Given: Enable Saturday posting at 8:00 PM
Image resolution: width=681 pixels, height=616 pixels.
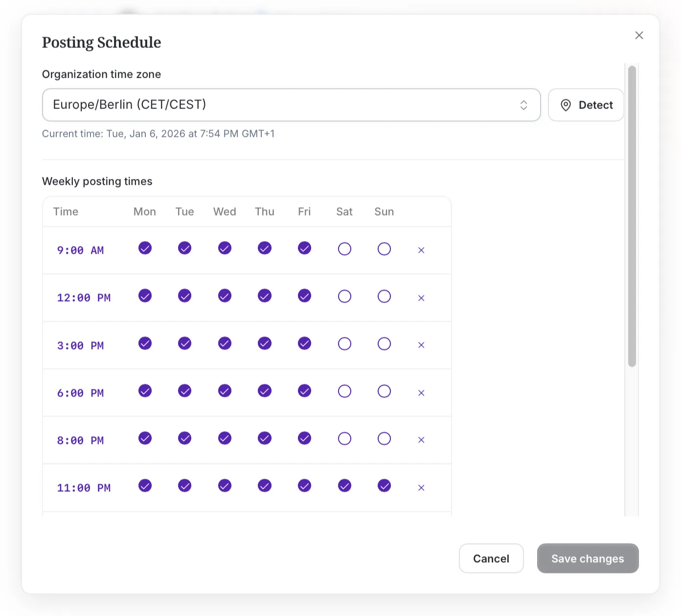Looking at the screenshot, I should 344,439.
